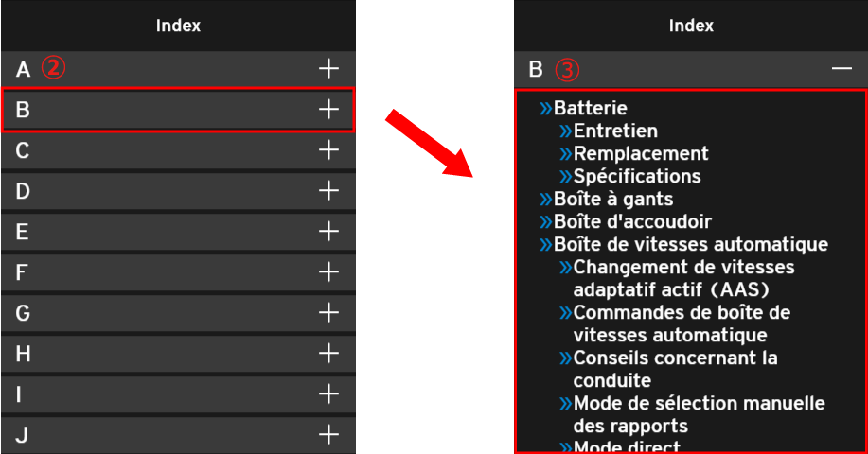Click the plus icon for letter G
The height and width of the screenshot is (454, 868).
coord(328,312)
